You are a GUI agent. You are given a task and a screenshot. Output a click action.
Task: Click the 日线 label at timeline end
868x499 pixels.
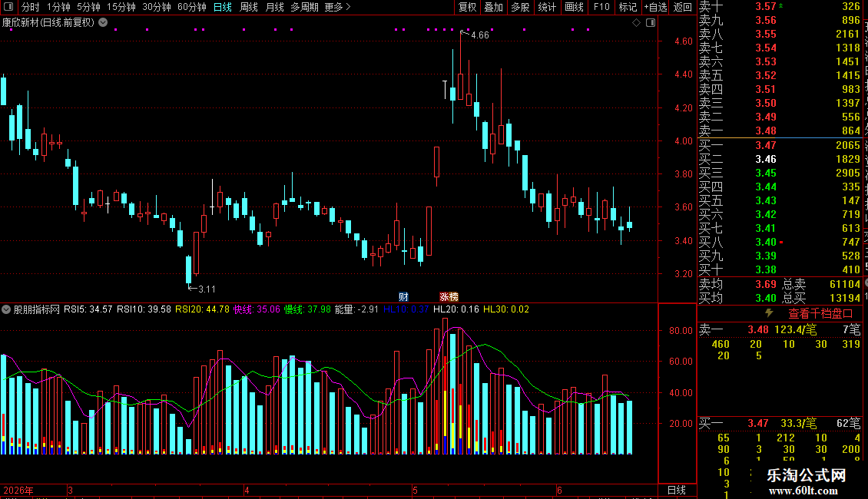coord(677,490)
